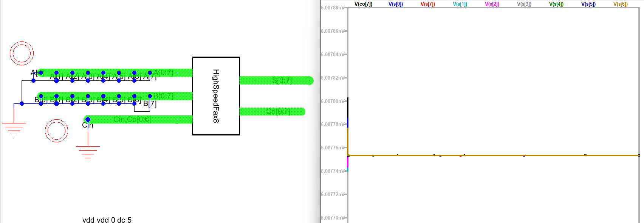The height and width of the screenshot is (223, 644).
Task: Click the V(s[3]) signal legend label
Action: click(524, 4)
